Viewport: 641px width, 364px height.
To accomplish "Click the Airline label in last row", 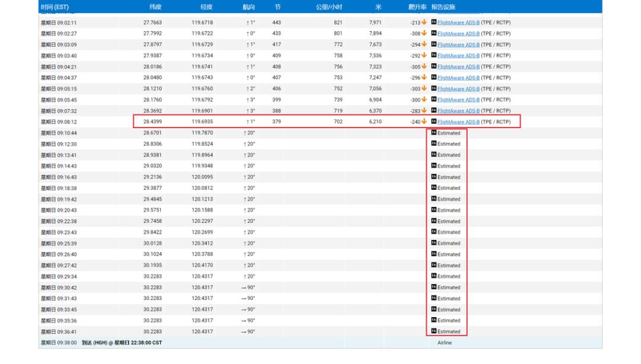I will [x=445, y=343].
